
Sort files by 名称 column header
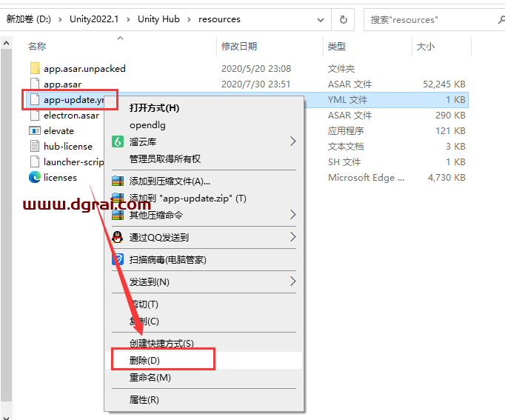pyautogui.click(x=37, y=47)
